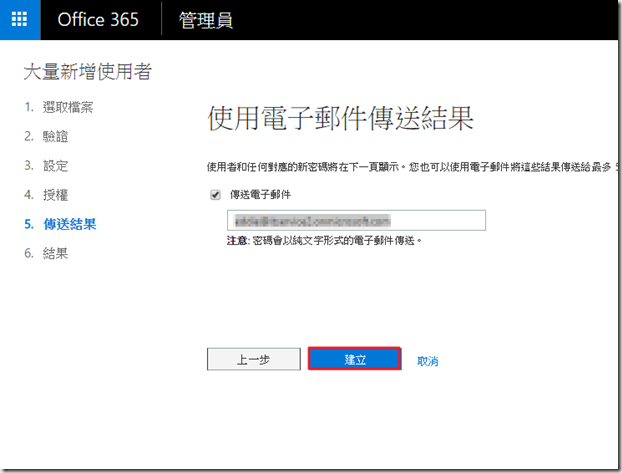Click the 傳送電子郵件 checkbox label text
Image resolution: width=622 pixels, height=473 pixels.
point(261,196)
